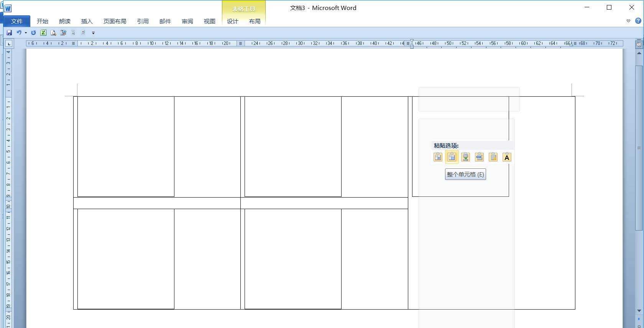Pick the insert as new rows paste option
The image size is (644, 328).
pyautogui.click(x=465, y=157)
